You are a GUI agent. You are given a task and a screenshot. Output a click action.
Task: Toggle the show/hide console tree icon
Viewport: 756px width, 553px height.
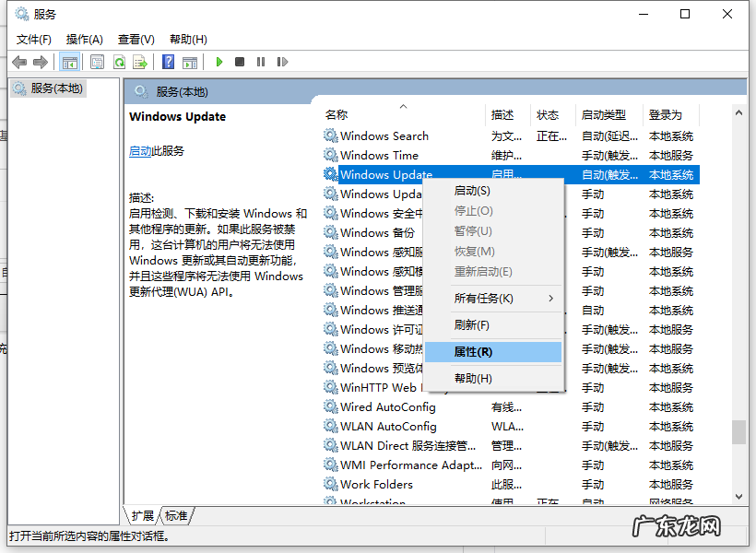(68, 61)
